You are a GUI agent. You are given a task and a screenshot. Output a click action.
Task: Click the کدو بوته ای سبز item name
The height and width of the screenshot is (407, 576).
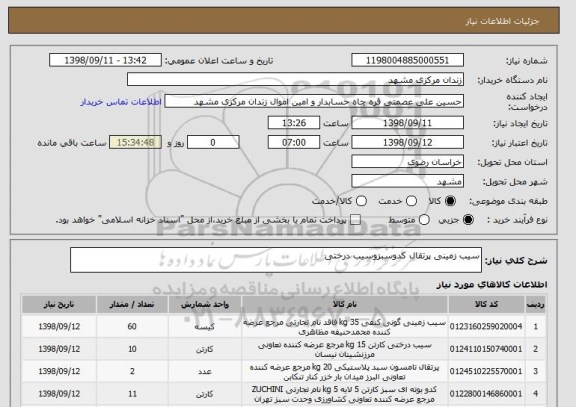point(345,394)
